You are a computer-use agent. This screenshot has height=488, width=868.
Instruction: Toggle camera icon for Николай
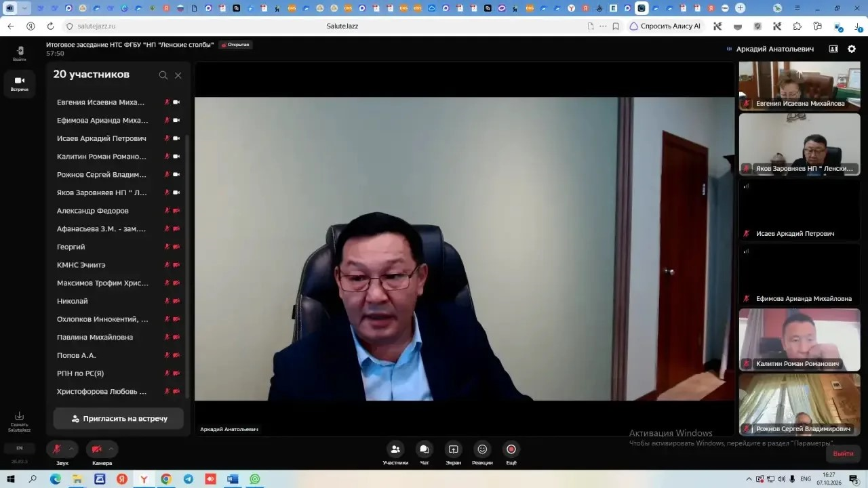[176, 301]
